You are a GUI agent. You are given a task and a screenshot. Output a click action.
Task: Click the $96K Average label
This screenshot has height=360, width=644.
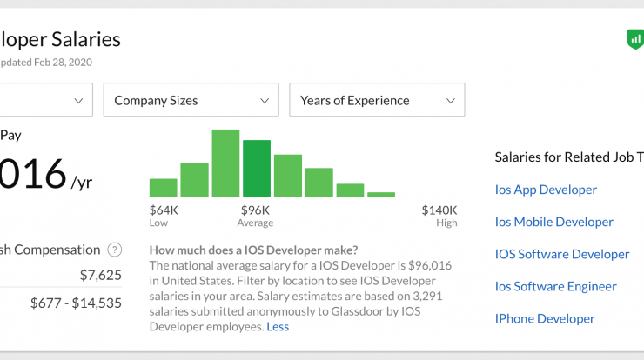point(255,216)
